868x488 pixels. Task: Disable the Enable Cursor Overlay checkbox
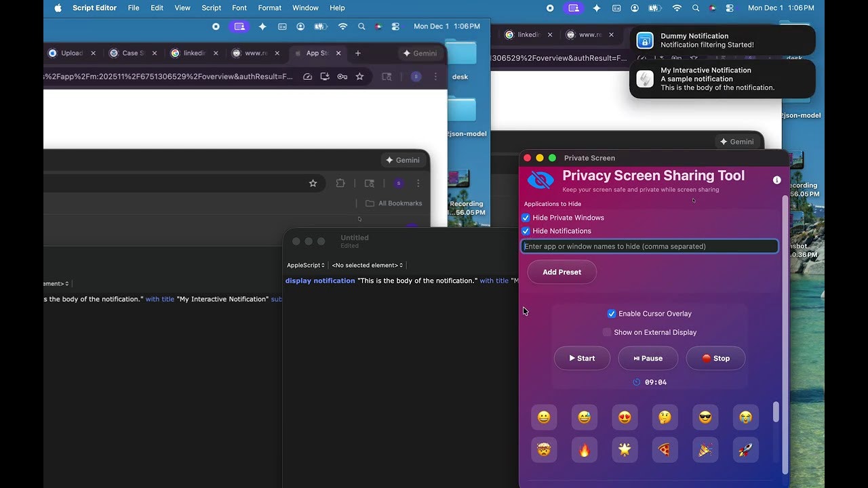(x=612, y=313)
